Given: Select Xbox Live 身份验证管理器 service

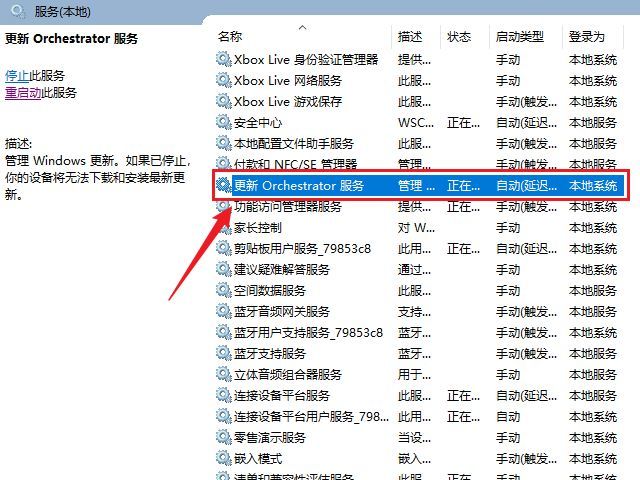Looking at the screenshot, I should click(306, 60).
